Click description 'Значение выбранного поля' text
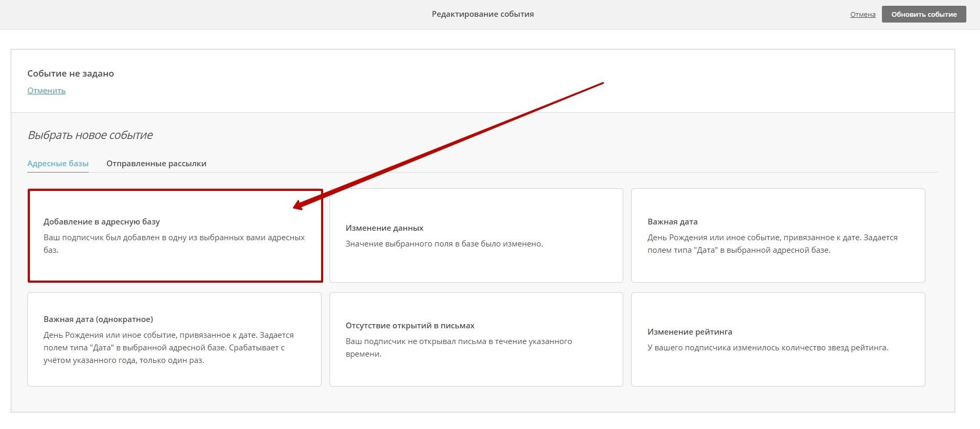980x429 pixels. coord(444,244)
